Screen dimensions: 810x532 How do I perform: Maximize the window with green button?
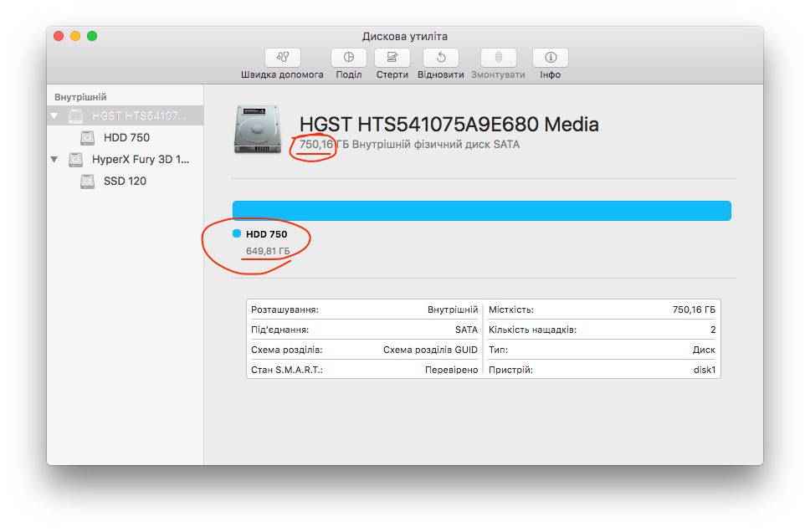coord(92,36)
